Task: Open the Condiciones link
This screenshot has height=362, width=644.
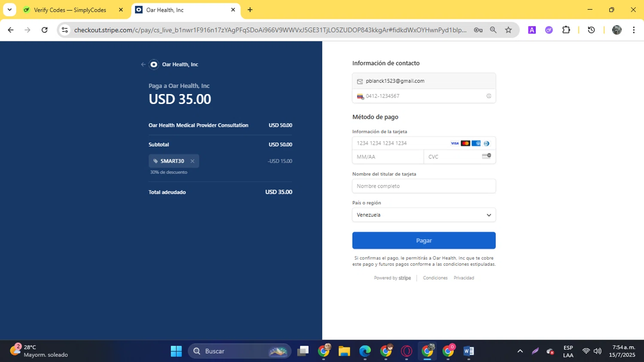Action: pyautogui.click(x=435, y=278)
